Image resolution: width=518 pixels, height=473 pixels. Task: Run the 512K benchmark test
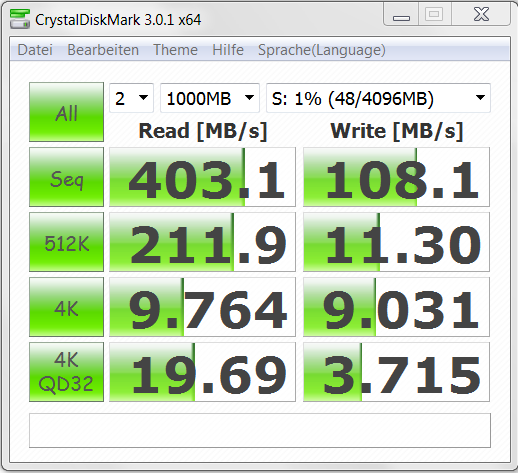[66, 242]
